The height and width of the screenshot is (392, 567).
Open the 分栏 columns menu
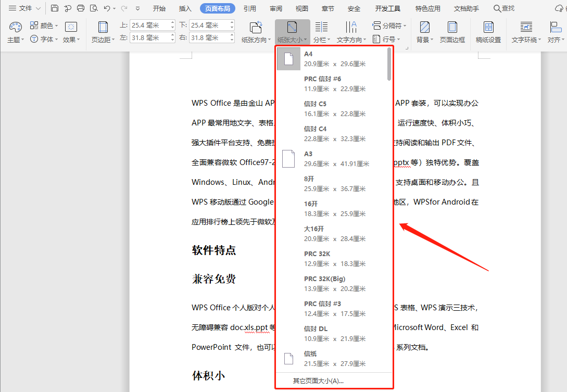pyautogui.click(x=321, y=32)
